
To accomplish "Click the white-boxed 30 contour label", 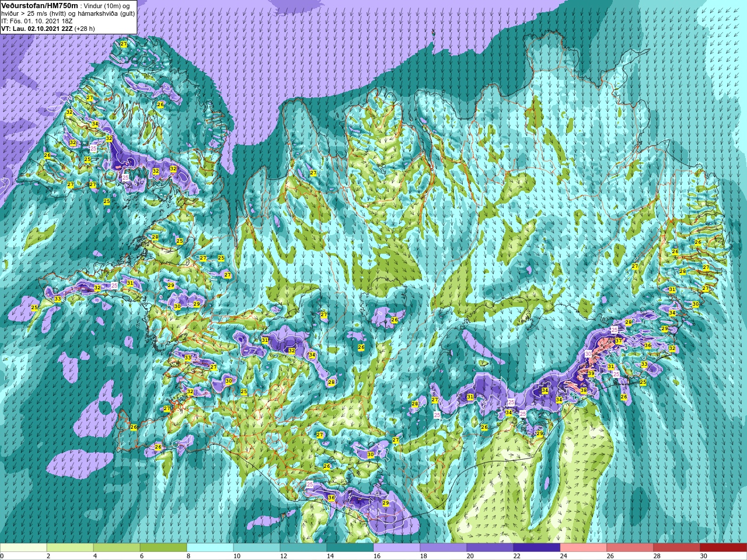I will point(588,354).
